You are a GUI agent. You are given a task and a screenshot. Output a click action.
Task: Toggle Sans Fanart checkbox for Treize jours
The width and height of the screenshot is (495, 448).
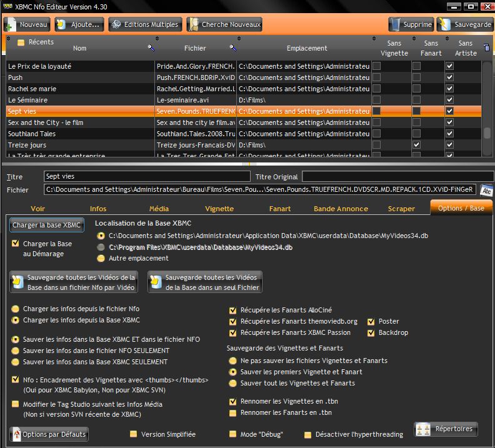[416, 145]
